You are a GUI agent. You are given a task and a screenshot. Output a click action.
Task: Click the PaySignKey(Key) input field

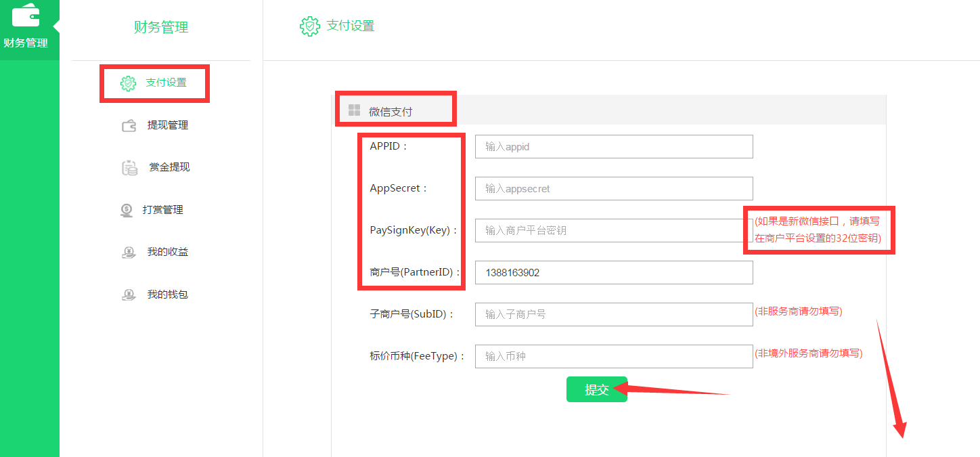[x=614, y=230]
